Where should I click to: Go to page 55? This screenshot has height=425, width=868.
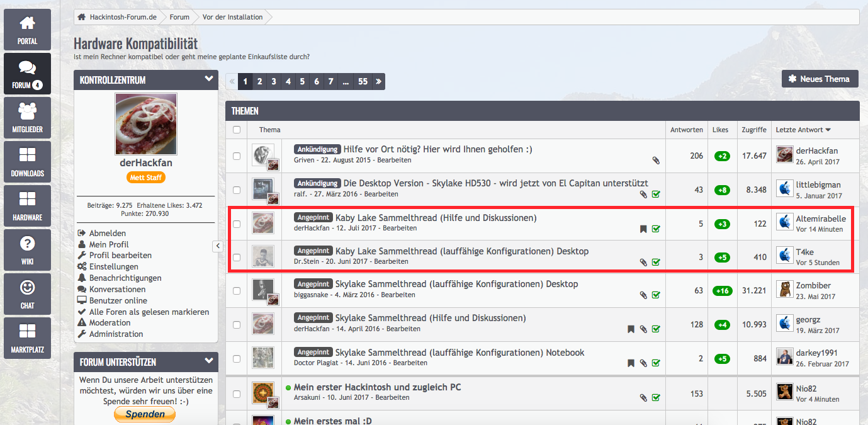pos(363,81)
